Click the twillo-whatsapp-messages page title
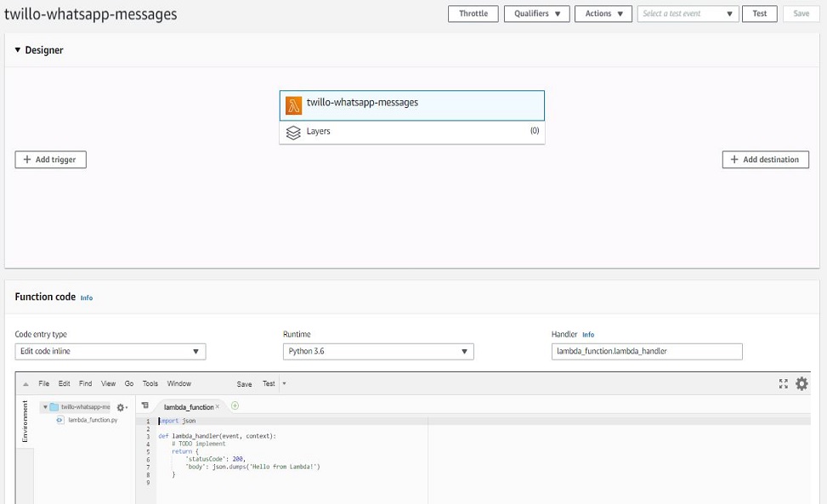This screenshot has height=504, width=827. (x=91, y=14)
